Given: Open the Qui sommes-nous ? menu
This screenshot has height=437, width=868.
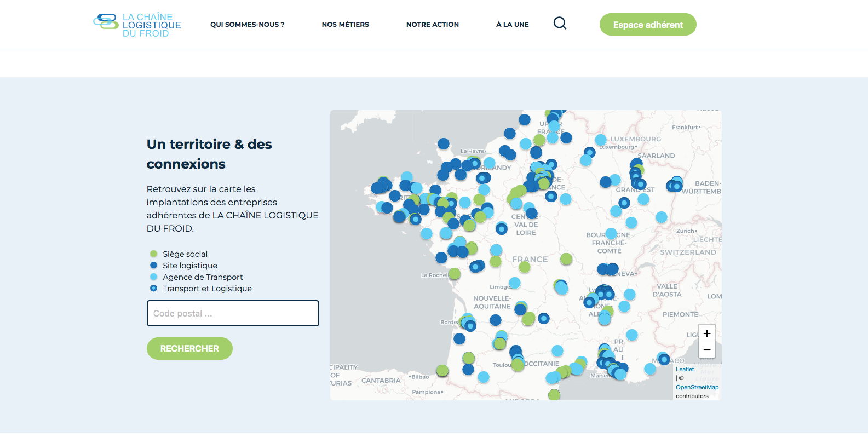Looking at the screenshot, I should point(248,25).
